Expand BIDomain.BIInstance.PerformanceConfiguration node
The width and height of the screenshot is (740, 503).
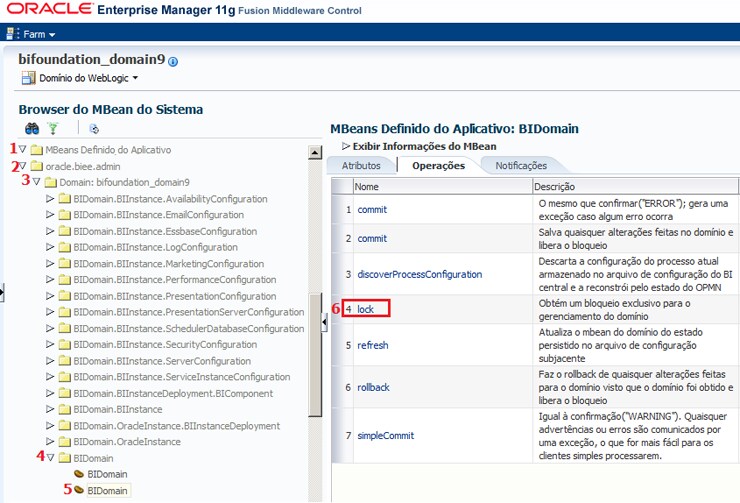tap(50, 279)
